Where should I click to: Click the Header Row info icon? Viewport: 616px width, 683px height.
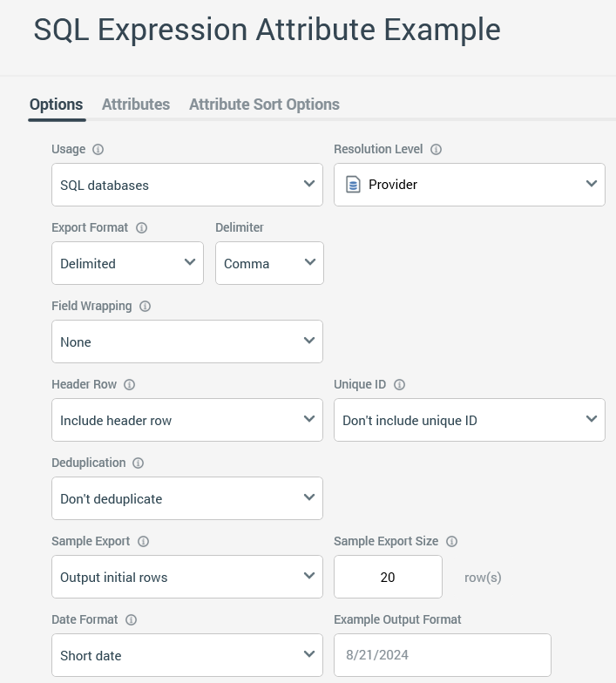tap(128, 384)
